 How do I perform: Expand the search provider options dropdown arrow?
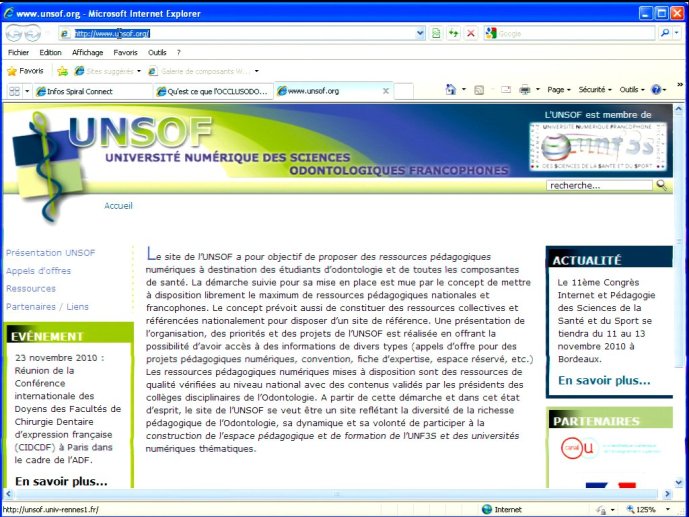click(x=677, y=33)
